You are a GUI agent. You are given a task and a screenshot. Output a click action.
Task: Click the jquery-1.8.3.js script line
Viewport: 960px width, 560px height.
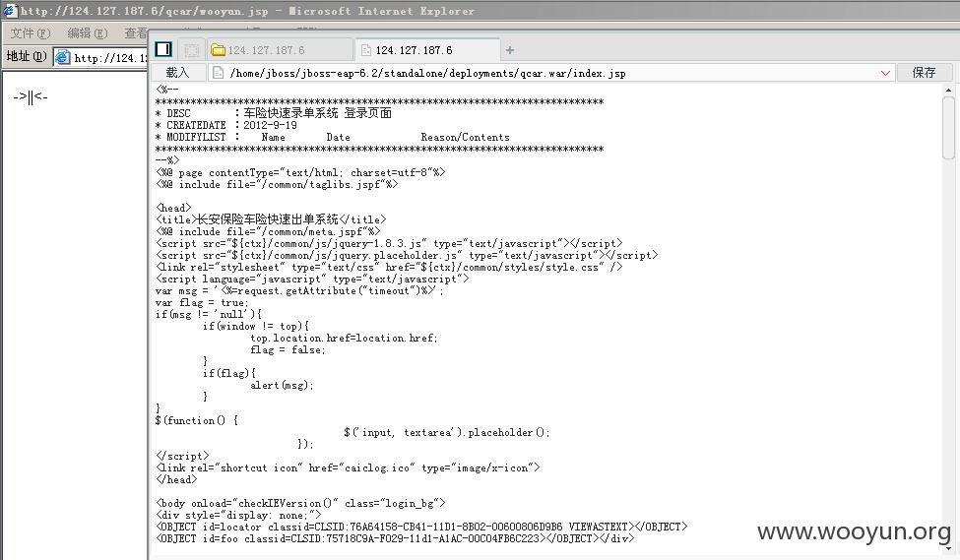pos(389,243)
